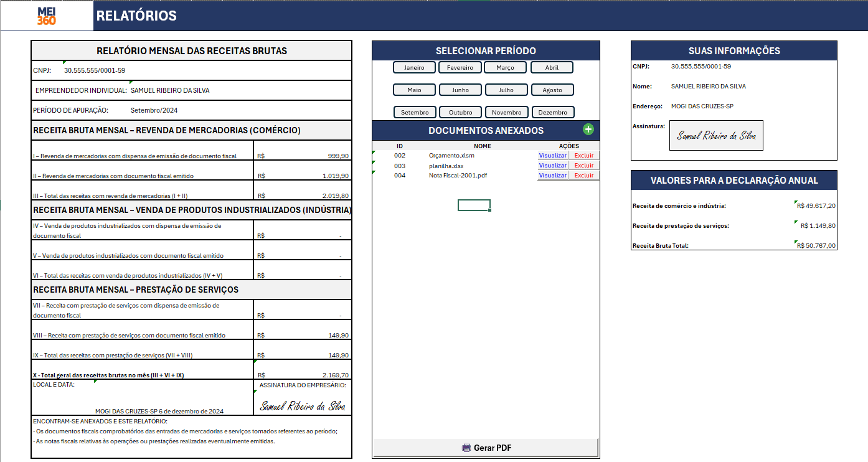Click document ID 003
Image resolution: width=868 pixels, height=462 pixels.
pyautogui.click(x=400, y=166)
